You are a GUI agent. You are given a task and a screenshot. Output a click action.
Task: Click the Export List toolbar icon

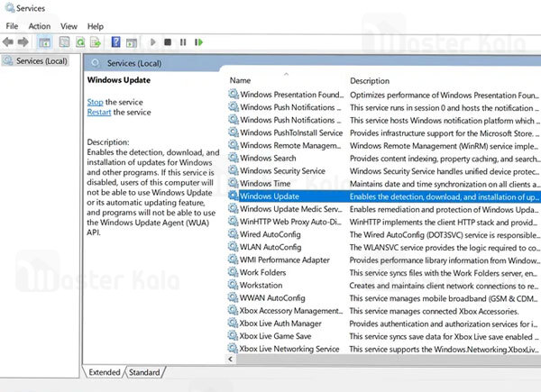96,41
